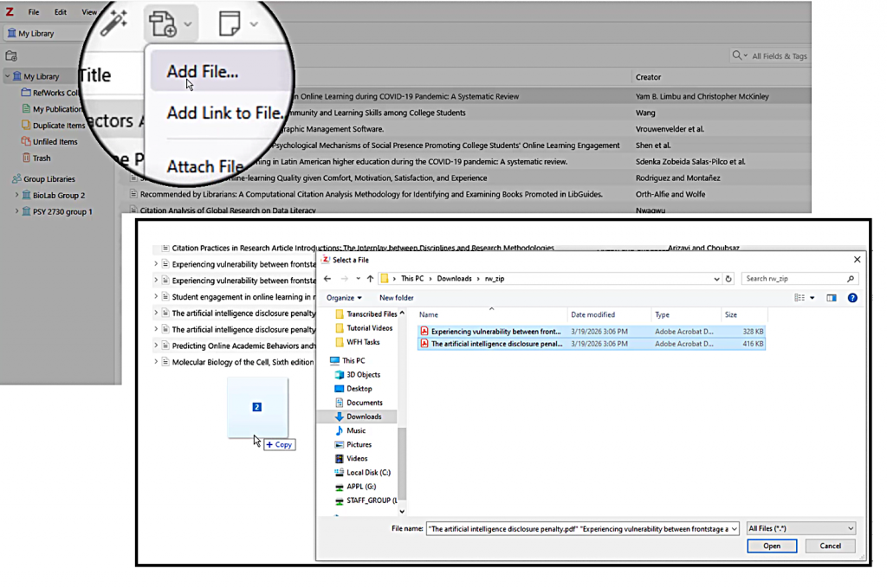
Task: Toggle the preview pane icon in file dialog
Action: (x=832, y=298)
